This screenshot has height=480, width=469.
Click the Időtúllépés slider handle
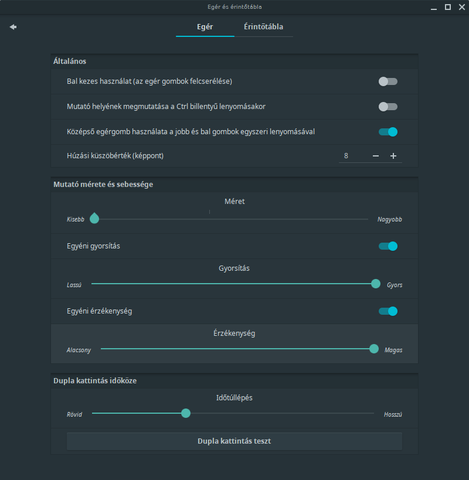pos(186,413)
